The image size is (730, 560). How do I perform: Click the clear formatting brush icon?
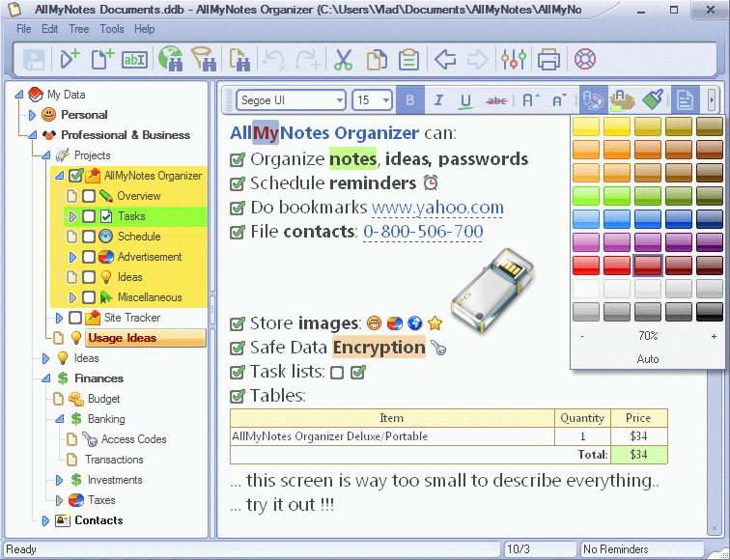653,100
